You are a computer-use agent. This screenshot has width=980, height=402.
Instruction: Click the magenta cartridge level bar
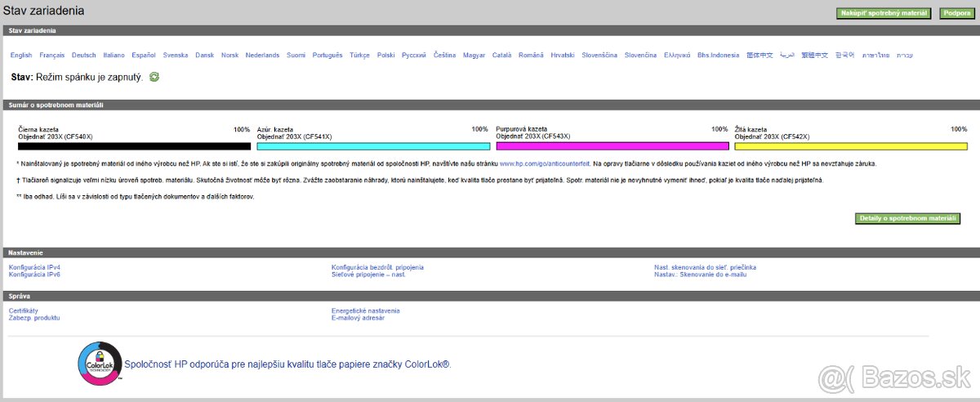[x=612, y=146]
